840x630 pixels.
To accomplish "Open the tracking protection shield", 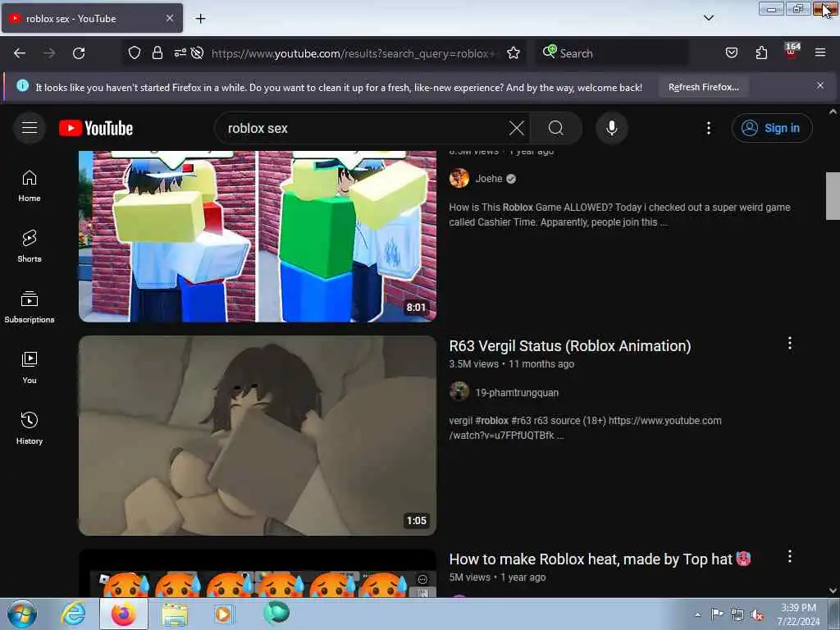I will pos(135,52).
